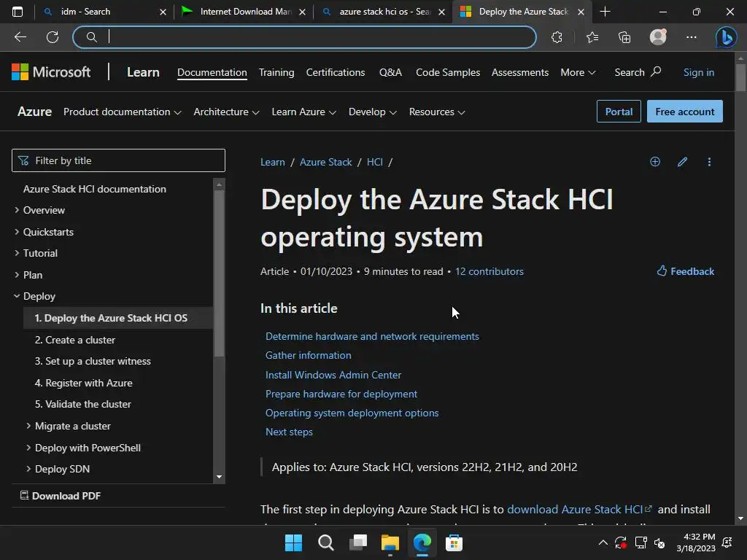This screenshot has height=560, width=747.
Task: Open the tab actions menu icon
Action: 18,12
